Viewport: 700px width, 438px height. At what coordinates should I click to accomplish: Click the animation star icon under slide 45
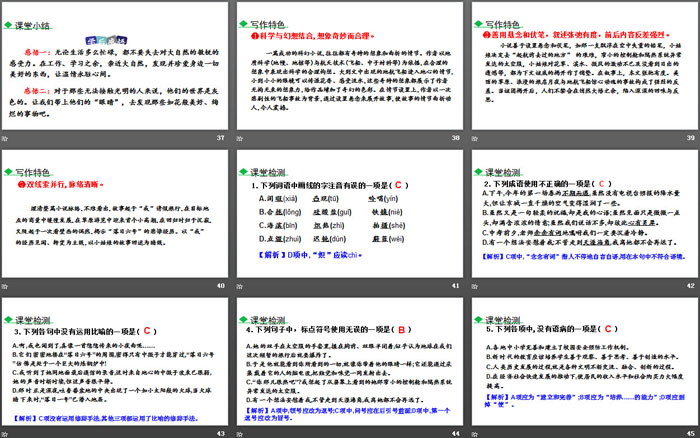[x=475, y=434]
